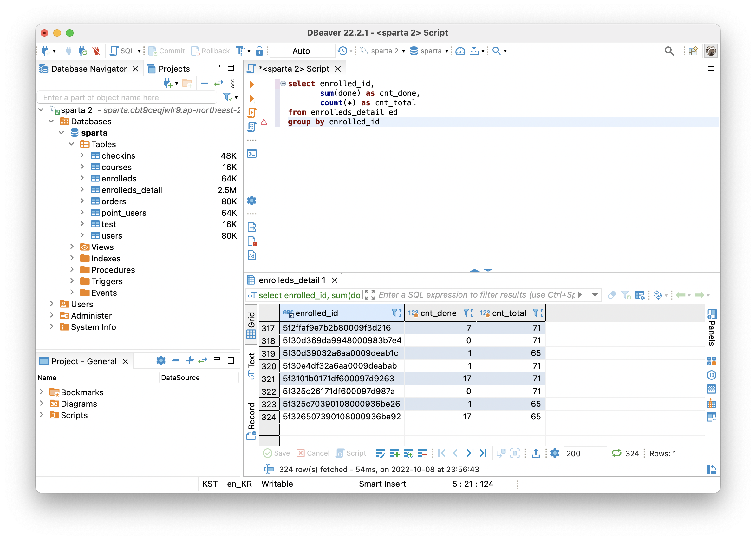This screenshot has width=756, height=540.
Task: Show the SQL terminal output panel
Action: (252, 154)
